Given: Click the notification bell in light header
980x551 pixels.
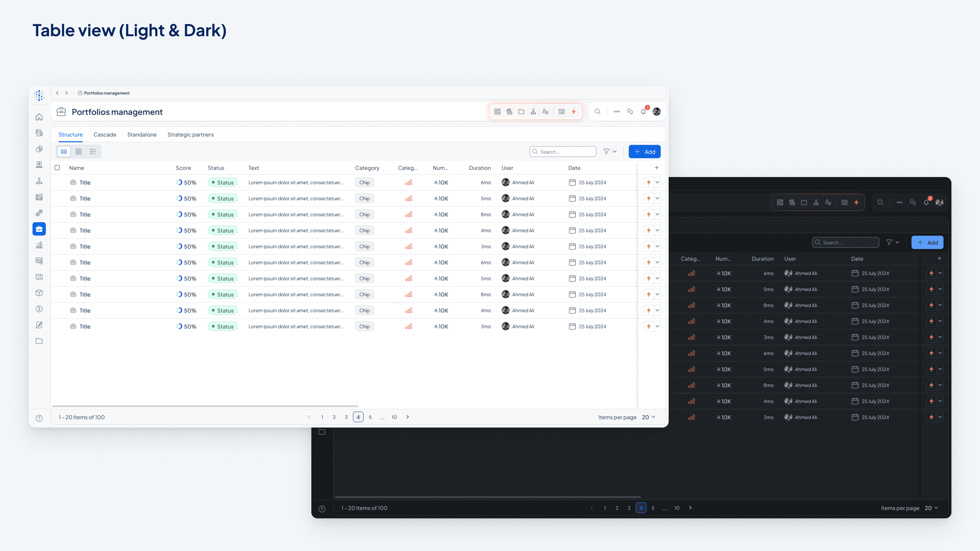Looking at the screenshot, I should [x=643, y=112].
